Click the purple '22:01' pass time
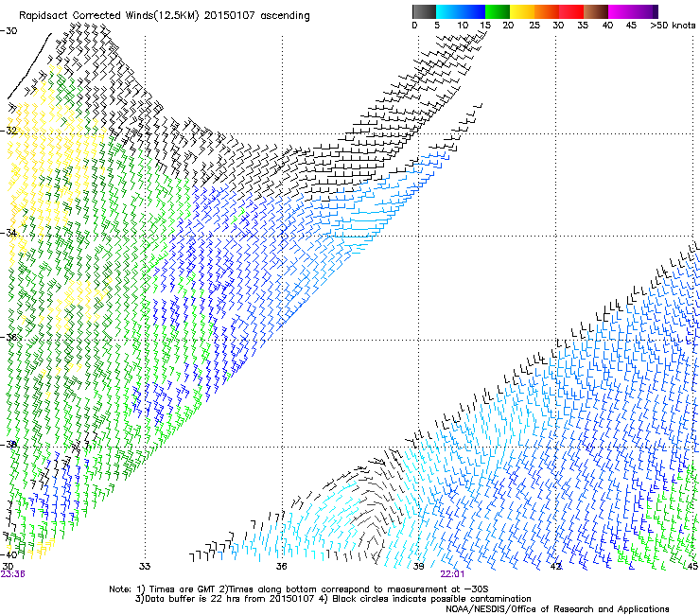Image resolution: width=700 pixels, height=615 pixels. (452, 574)
